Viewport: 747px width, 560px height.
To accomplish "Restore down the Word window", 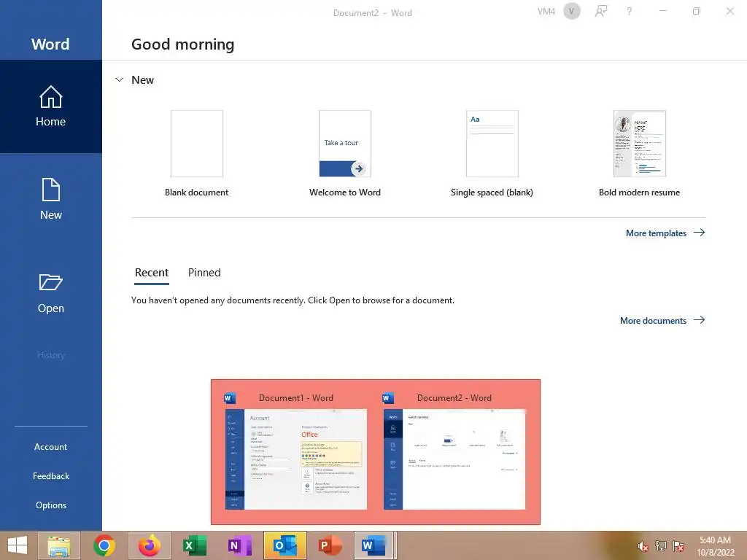I will click(697, 11).
